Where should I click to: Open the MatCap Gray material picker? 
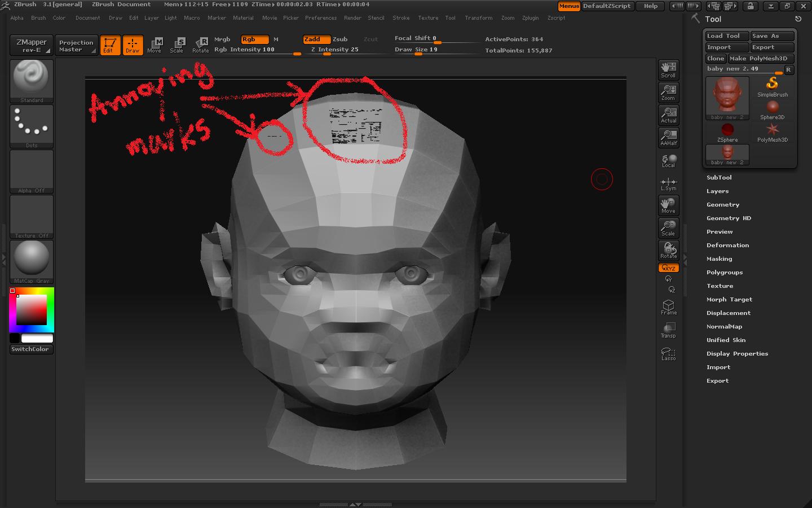tap(31, 261)
